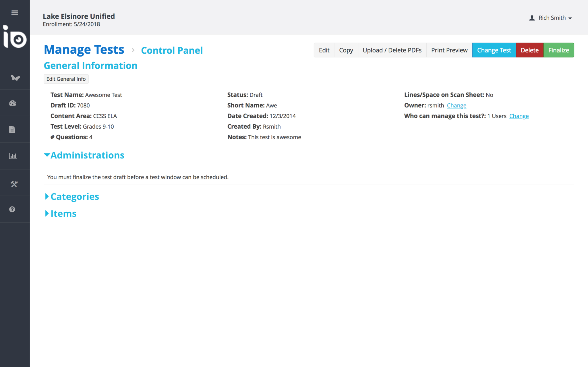Image resolution: width=588 pixels, height=367 pixels.
Task: Open the tools wrench-hammer sidebar icon
Action: click(x=14, y=183)
